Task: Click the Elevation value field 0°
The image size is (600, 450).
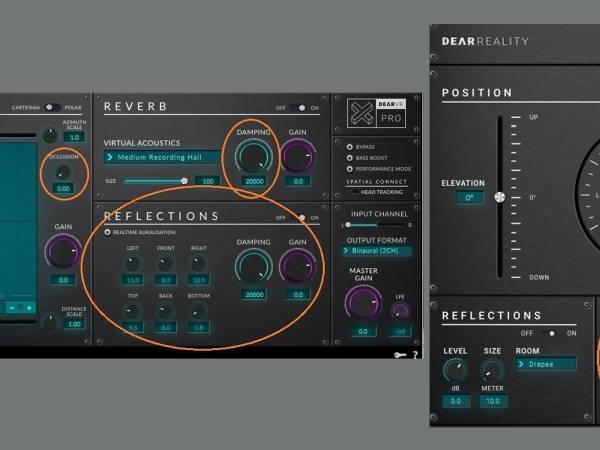Action: click(x=469, y=198)
